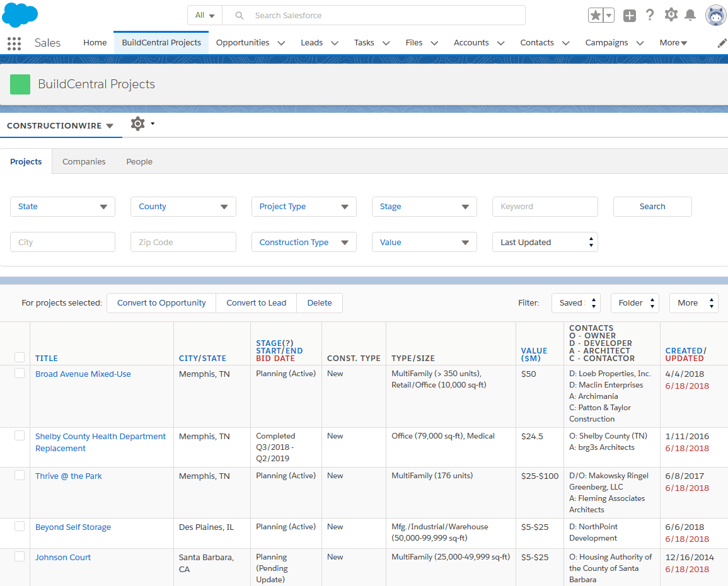Click the Keyword input field
This screenshot has height=586, width=728.
(x=545, y=207)
